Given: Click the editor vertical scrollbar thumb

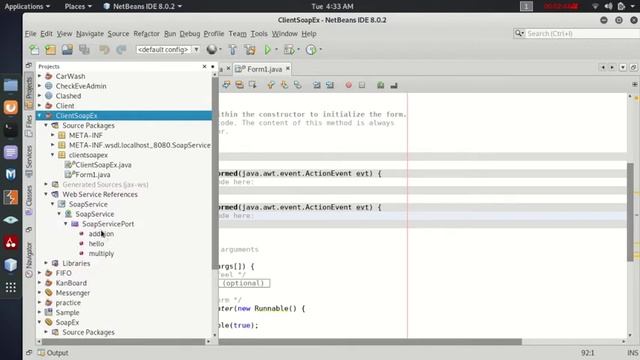Looking at the screenshot, I should pos(630,212).
